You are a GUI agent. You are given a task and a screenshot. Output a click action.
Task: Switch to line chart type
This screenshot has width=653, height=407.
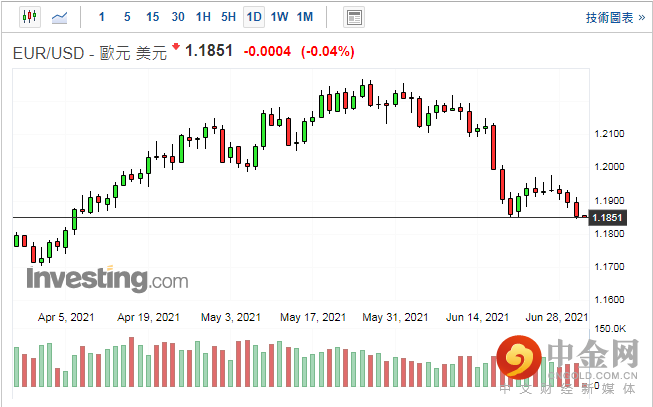[x=60, y=17]
